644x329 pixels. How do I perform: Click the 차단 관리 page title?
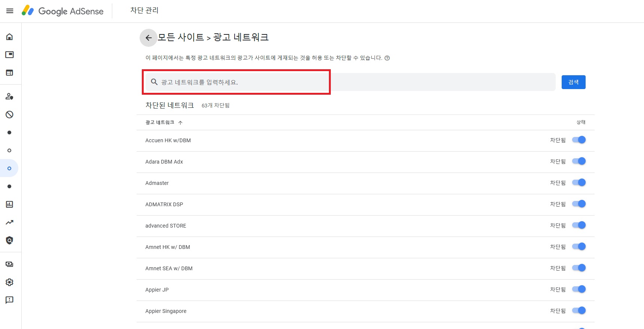(x=144, y=10)
